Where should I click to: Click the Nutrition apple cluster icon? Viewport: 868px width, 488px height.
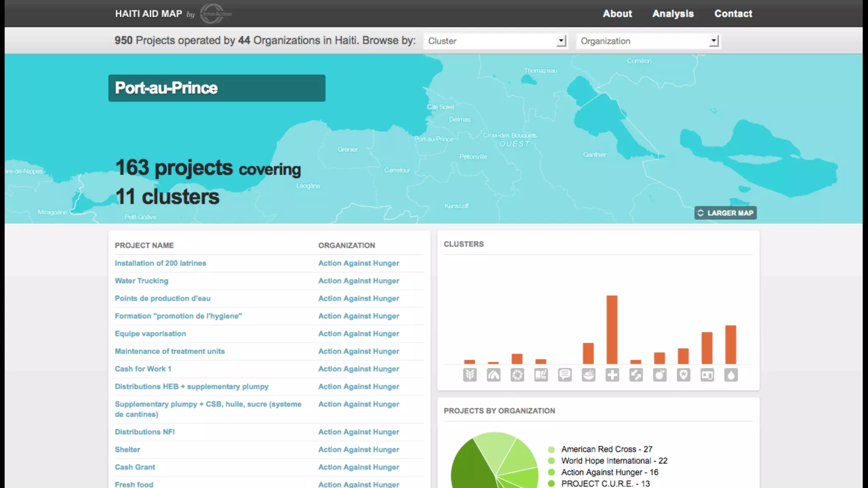pos(659,375)
